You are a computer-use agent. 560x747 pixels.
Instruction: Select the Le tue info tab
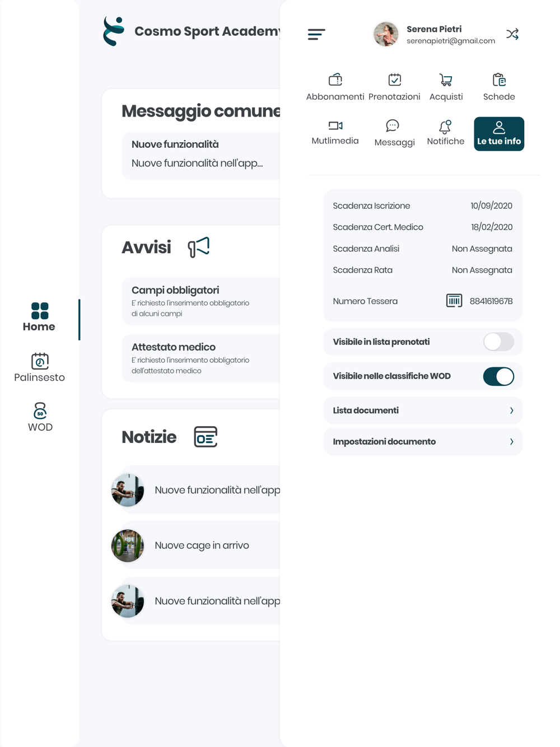tap(499, 134)
